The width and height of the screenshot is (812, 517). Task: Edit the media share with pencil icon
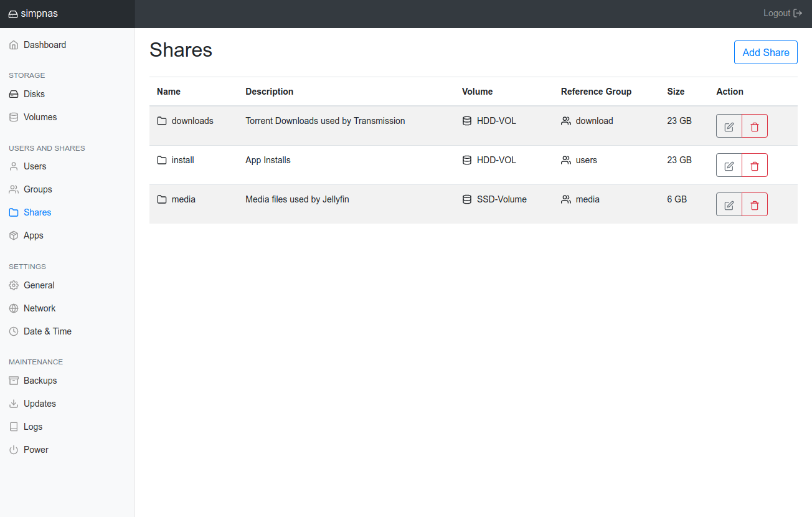click(x=729, y=205)
